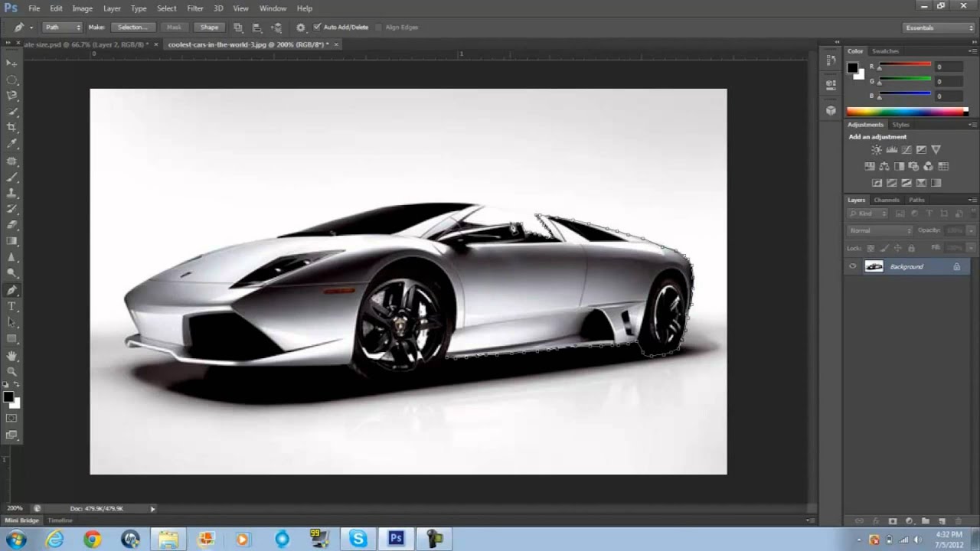Add a Curves adjustment
The image size is (980, 551).
pyautogui.click(x=906, y=150)
